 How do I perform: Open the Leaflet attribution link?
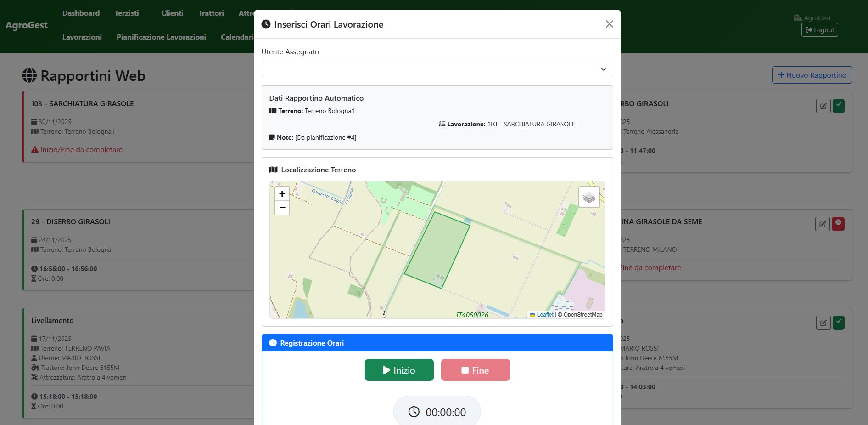coord(545,315)
